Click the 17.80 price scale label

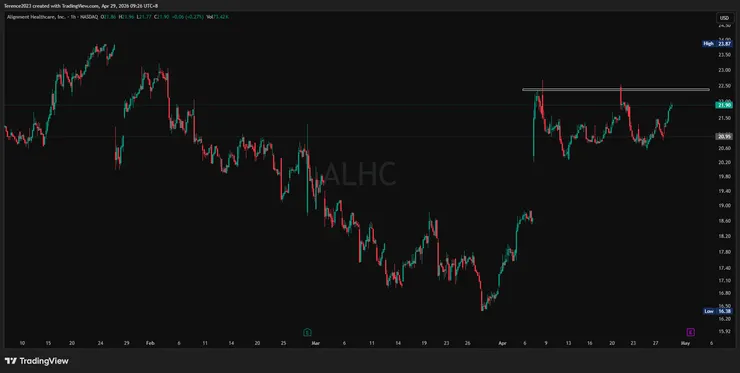724,252
